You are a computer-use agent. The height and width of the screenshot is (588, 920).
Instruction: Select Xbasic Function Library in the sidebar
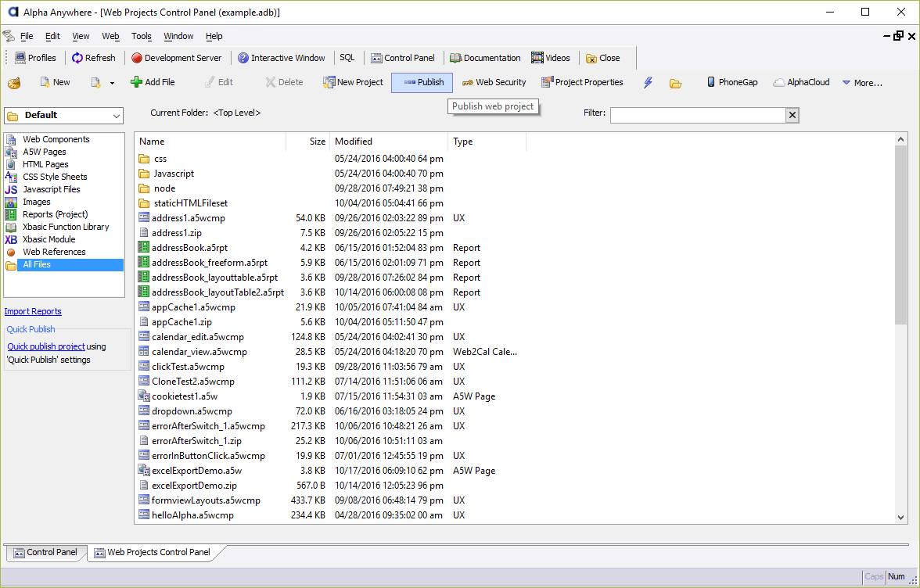coord(66,227)
